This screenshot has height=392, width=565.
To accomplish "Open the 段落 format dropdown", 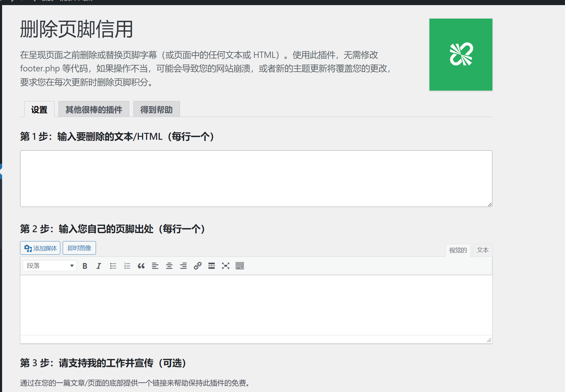I will point(50,266).
